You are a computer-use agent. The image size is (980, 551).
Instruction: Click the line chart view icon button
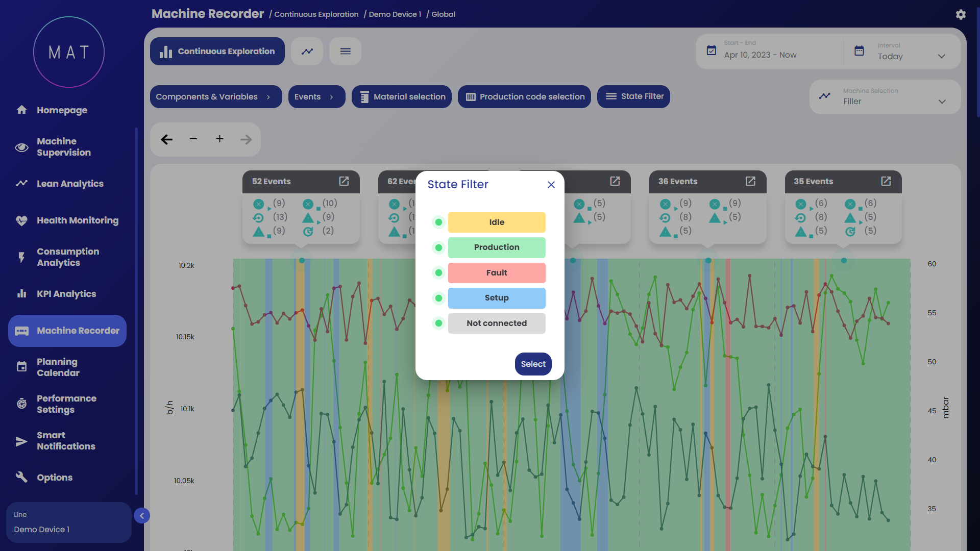[307, 51]
